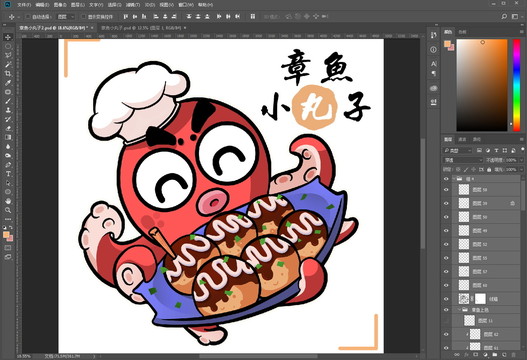Show hidden 图层 11 visibility box

click(x=446, y=321)
